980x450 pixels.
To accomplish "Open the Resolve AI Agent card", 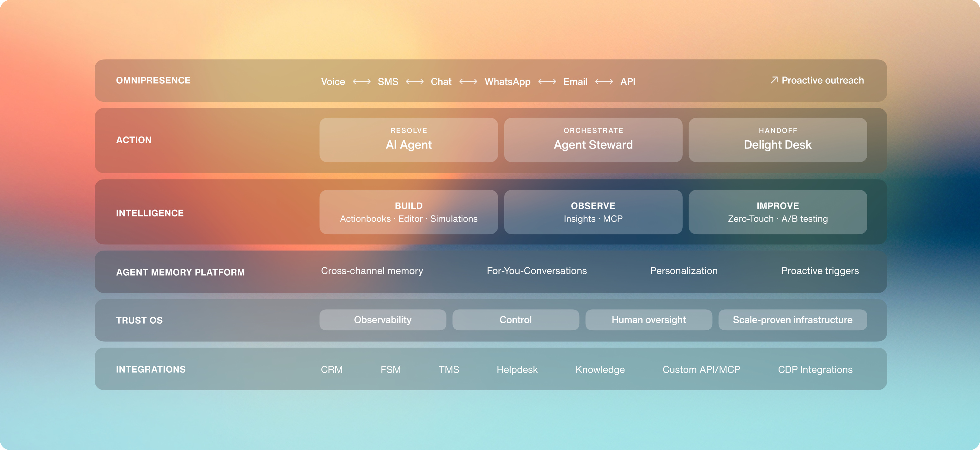I will tap(409, 140).
